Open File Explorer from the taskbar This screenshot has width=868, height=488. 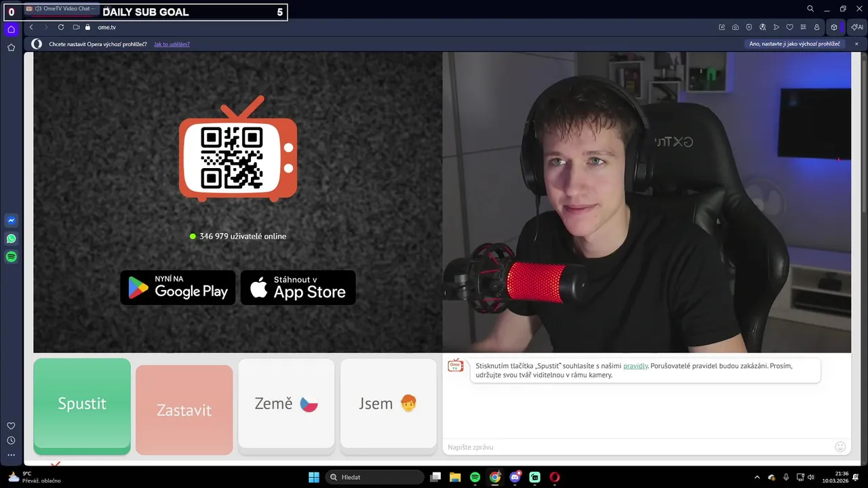455,477
